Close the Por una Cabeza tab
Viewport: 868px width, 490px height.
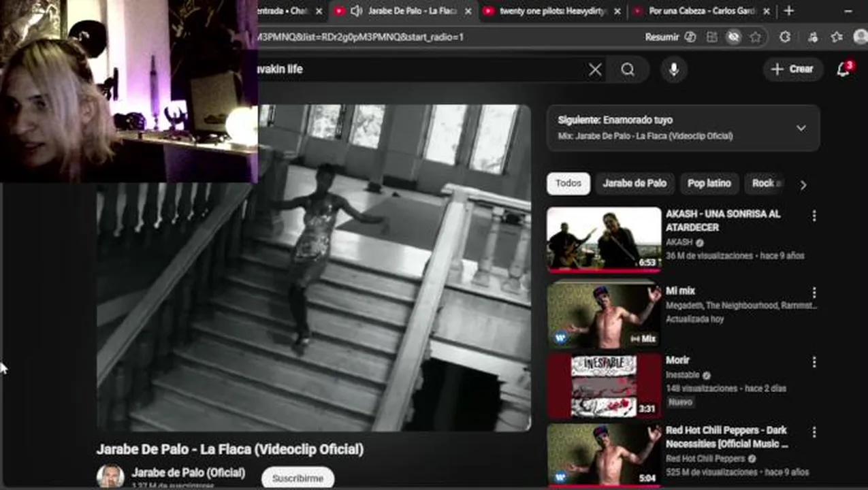pyautogui.click(x=767, y=12)
